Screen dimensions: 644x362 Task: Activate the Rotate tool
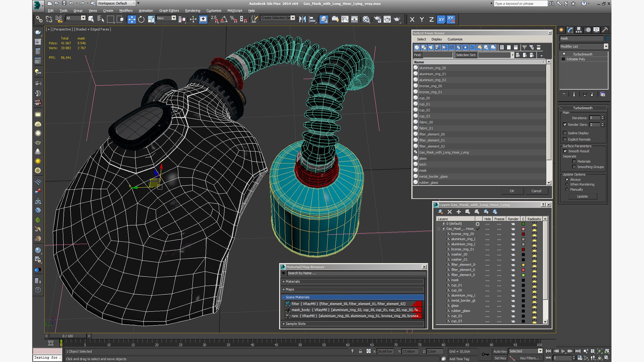[x=141, y=19]
